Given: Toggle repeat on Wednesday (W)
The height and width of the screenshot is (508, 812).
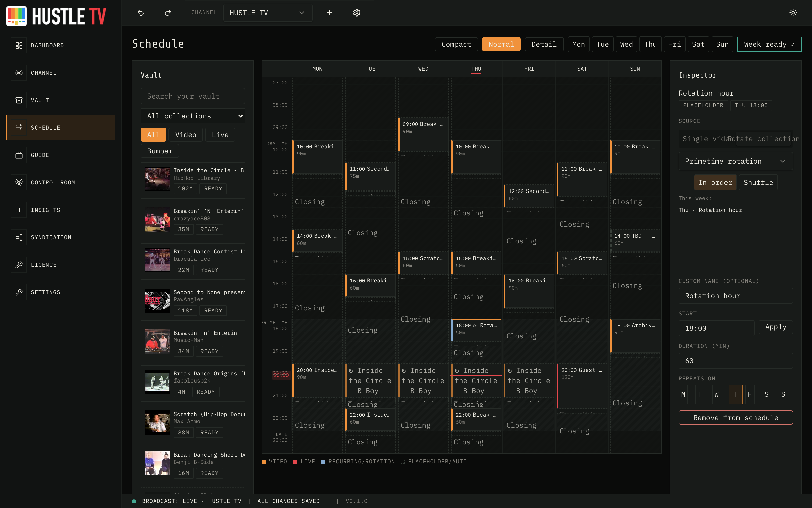Looking at the screenshot, I should point(716,394).
